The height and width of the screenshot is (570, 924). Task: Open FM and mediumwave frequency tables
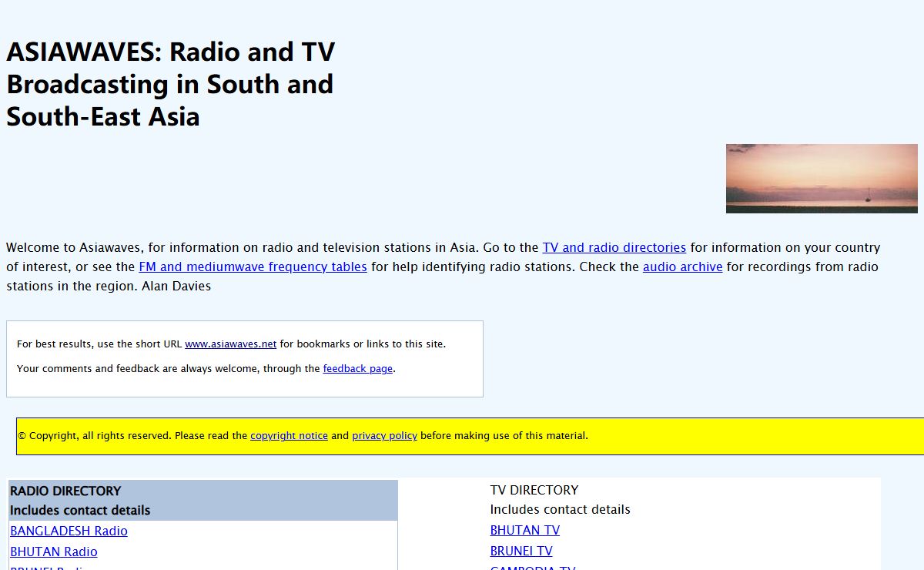pos(253,267)
